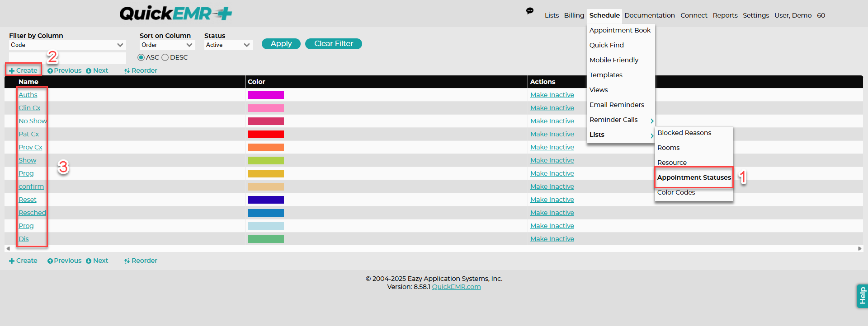
Task: Click the red Pat Cx color swatch
Action: pyautogui.click(x=266, y=134)
